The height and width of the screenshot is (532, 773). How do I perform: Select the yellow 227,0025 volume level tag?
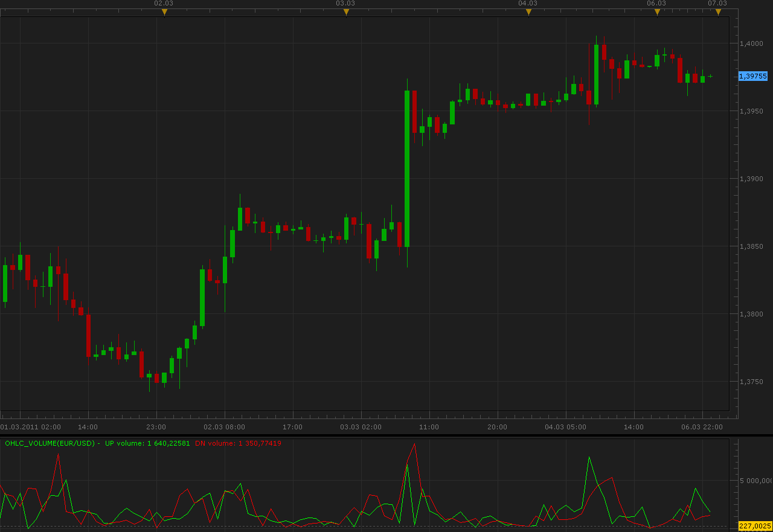[755, 526]
